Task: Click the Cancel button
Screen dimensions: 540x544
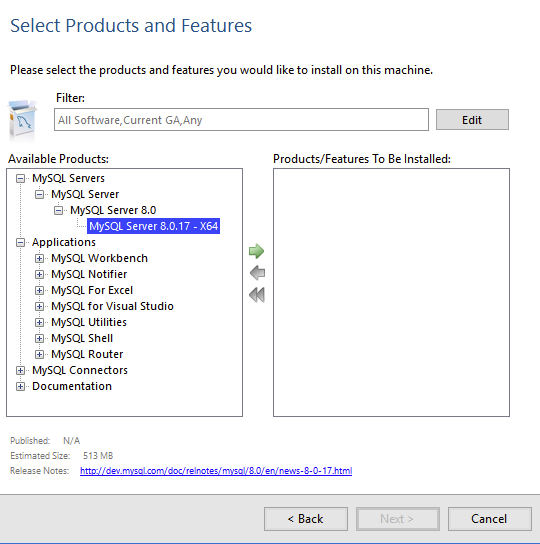Action: 489,519
